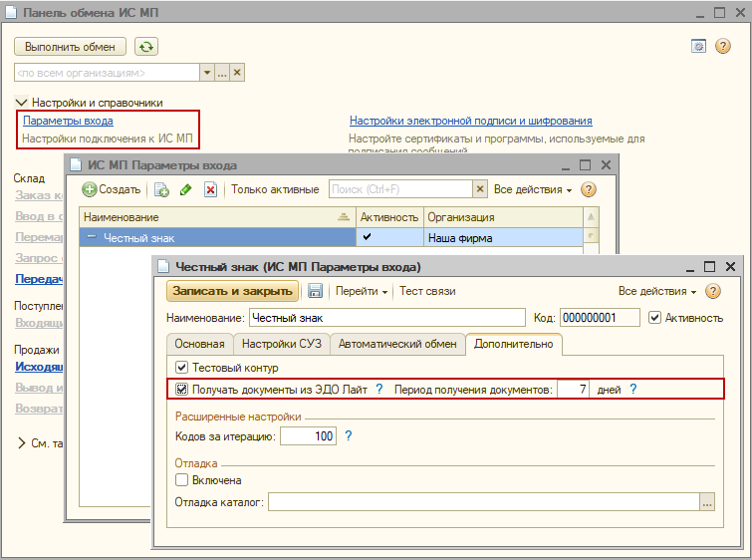Viewport: 752px width, 560px height.
Task: Clear the search field with X button
Action: click(x=480, y=189)
